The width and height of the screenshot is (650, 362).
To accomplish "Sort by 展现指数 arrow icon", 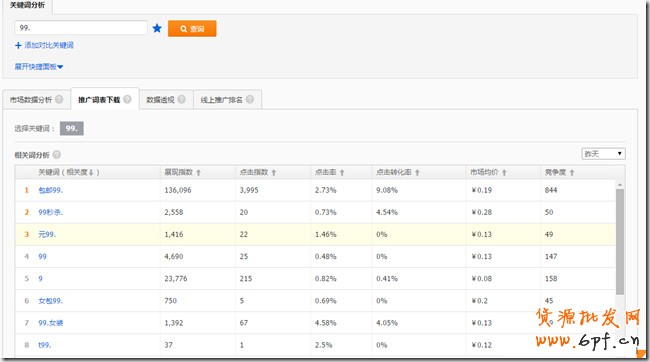I will click(x=199, y=172).
